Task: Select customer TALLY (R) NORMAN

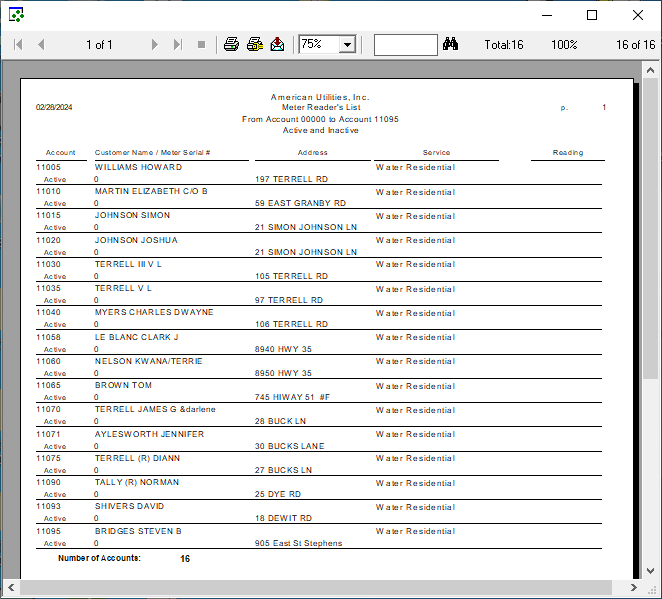Action: [x=137, y=482]
